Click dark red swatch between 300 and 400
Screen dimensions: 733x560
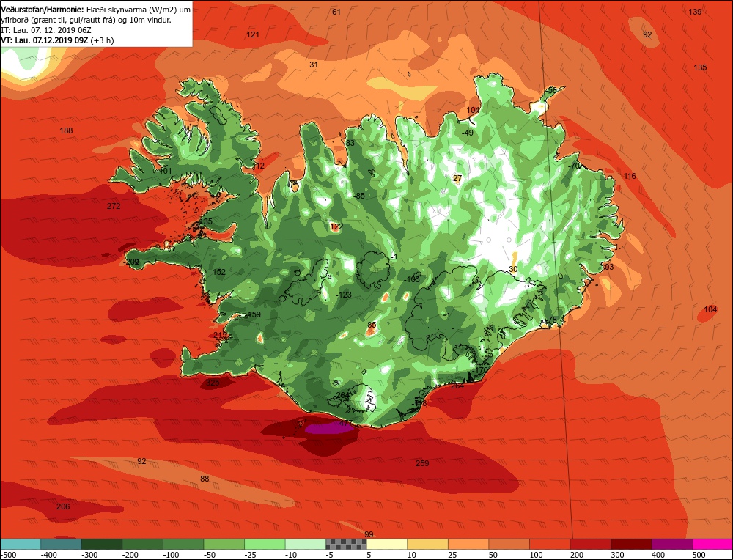(631, 544)
